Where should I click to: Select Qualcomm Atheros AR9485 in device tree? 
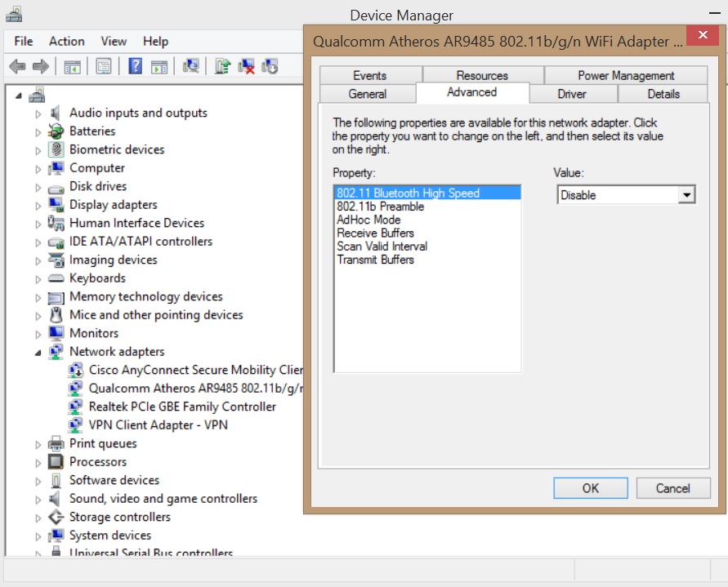tap(195, 389)
